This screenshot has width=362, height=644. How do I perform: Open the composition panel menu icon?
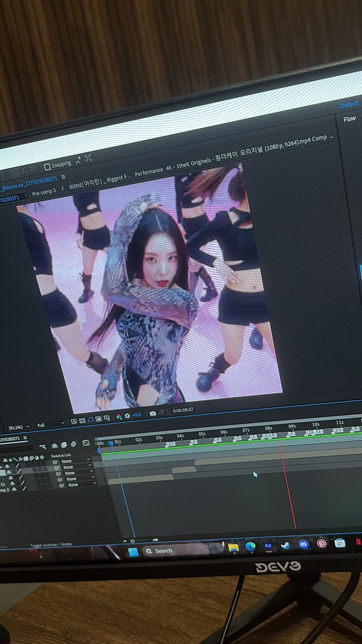click(64, 177)
